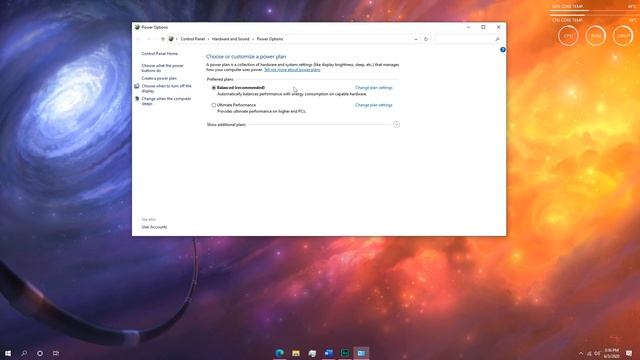Click the sleep icon beside computer sleeps link
This screenshot has height=360, width=640.
coord(137,99)
